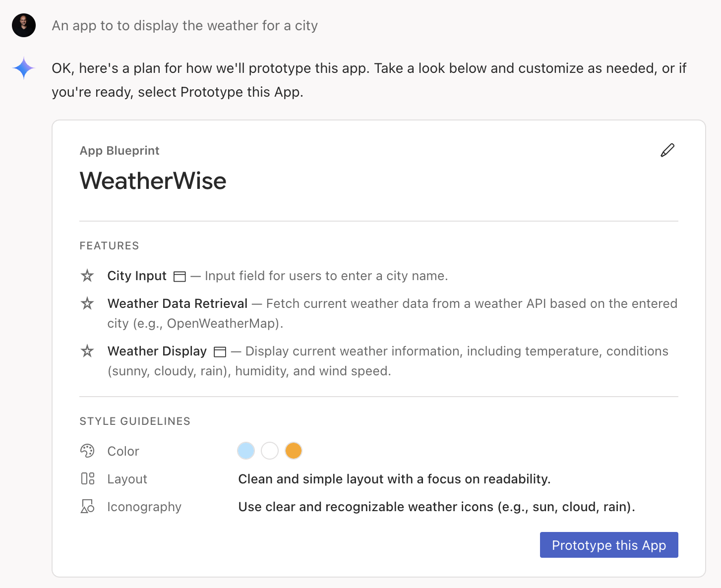The image size is (721, 588).
Task: Click the star beside Weather Data Retrieval
Action: tap(87, 303)
